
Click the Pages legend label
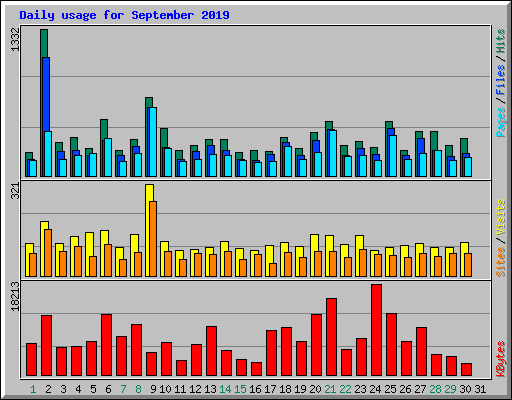(501, 122)
